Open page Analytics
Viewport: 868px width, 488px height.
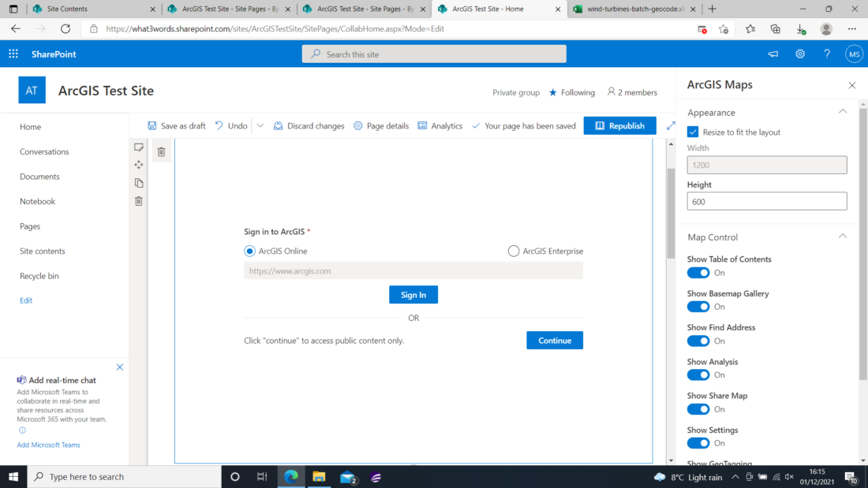(x=440, y=125)
